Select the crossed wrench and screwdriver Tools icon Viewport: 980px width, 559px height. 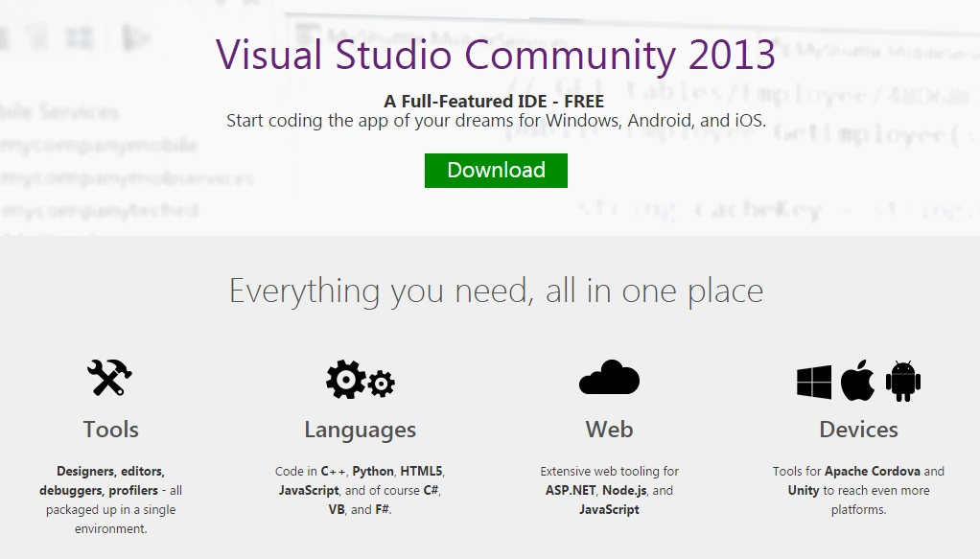pos(110,377)
